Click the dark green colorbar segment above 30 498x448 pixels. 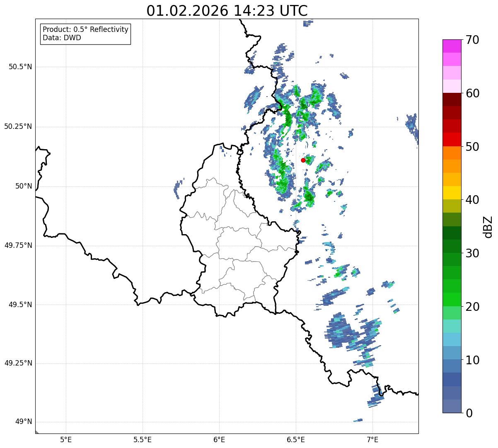coord(452,246)
